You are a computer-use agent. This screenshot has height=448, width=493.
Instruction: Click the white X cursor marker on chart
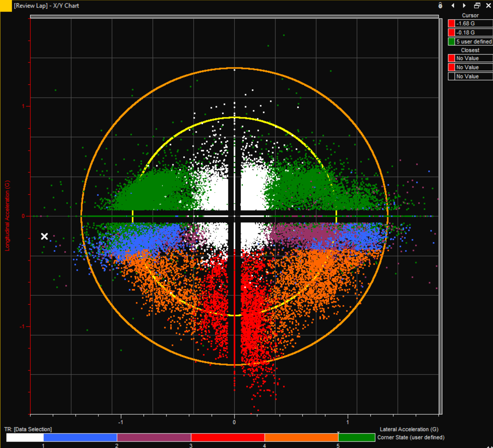44,236
